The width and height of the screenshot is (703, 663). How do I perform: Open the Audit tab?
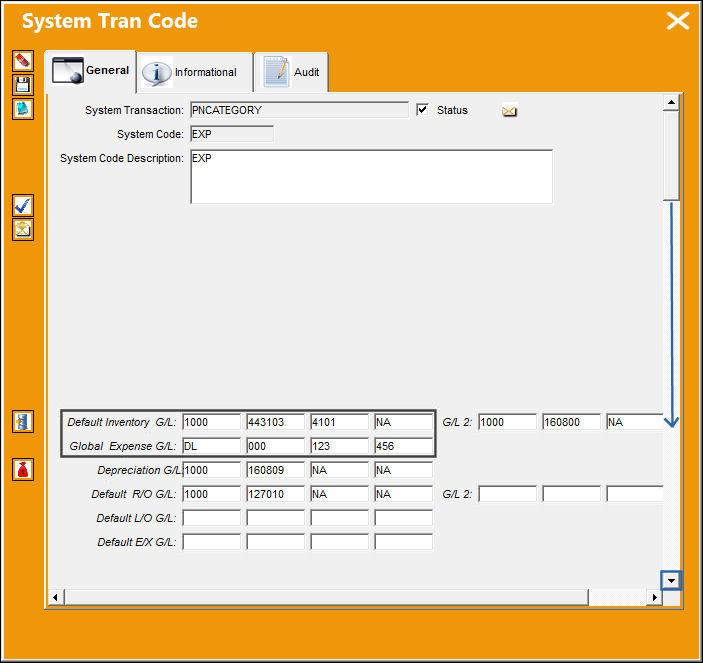[x=291, y=72]
